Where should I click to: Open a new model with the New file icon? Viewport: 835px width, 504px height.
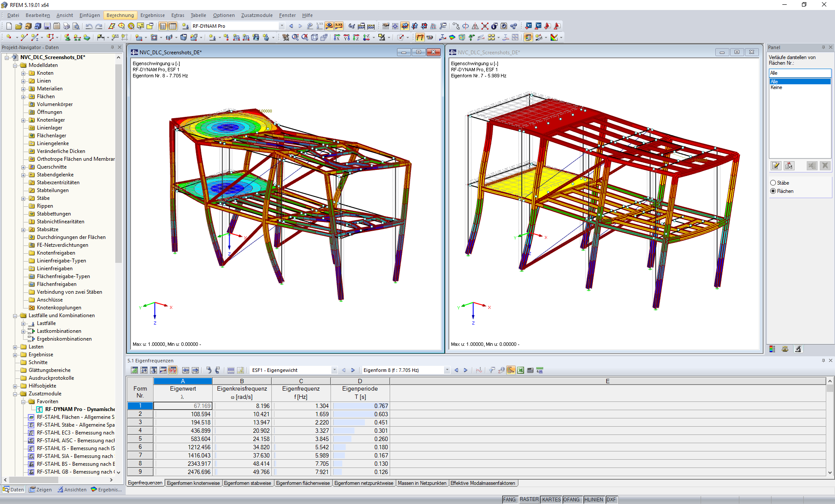tap(8, 26)
